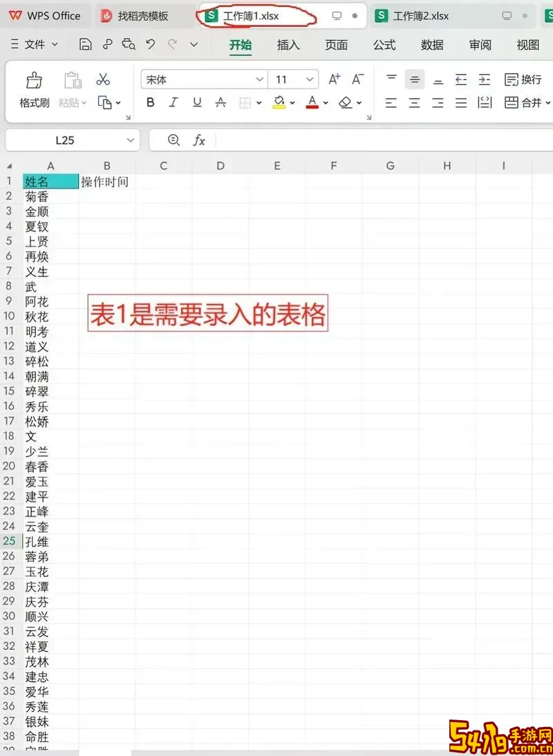Click the Increase Indent icon
Screen dimensions: 553x756
(x=485, y=79)
